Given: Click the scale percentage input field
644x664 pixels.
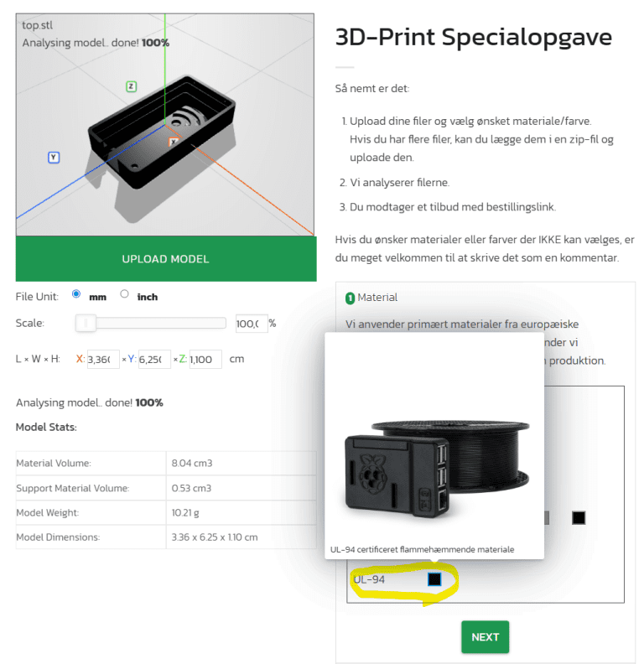Looking at the screenshot, I should tap(252, 324).
